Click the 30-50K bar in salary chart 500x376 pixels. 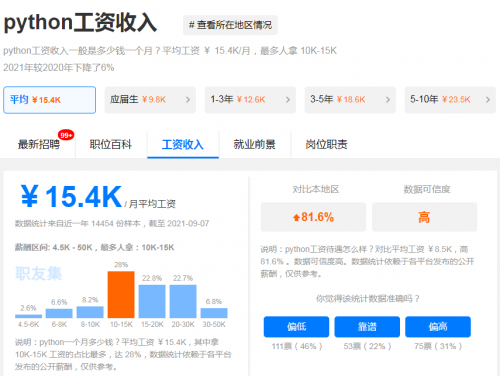[x=214, y=313]
